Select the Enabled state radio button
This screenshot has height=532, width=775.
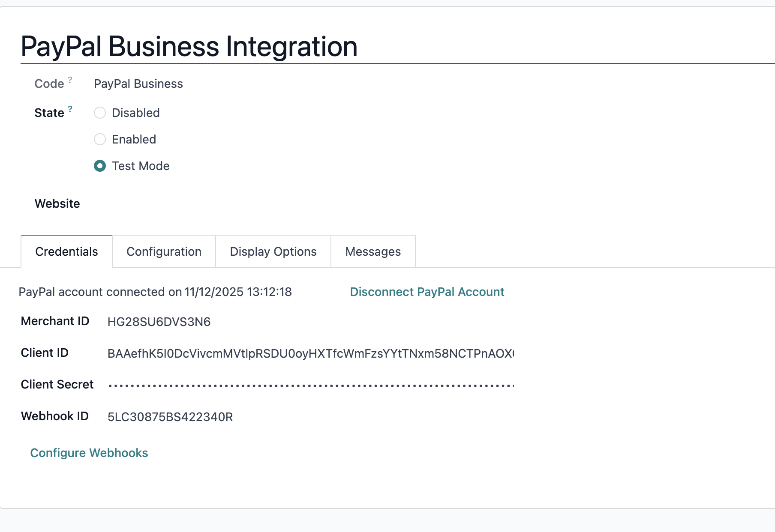click(x=100, y=139)
